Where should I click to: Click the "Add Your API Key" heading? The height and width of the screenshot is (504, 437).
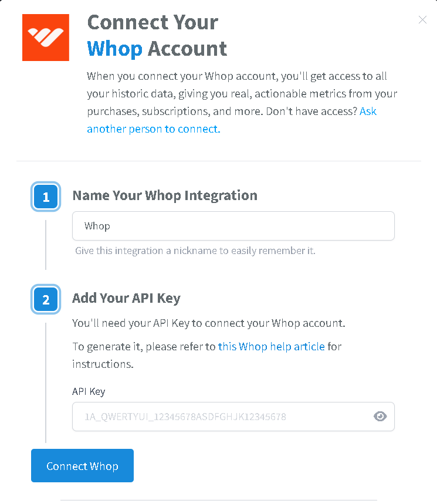[126, 298]
